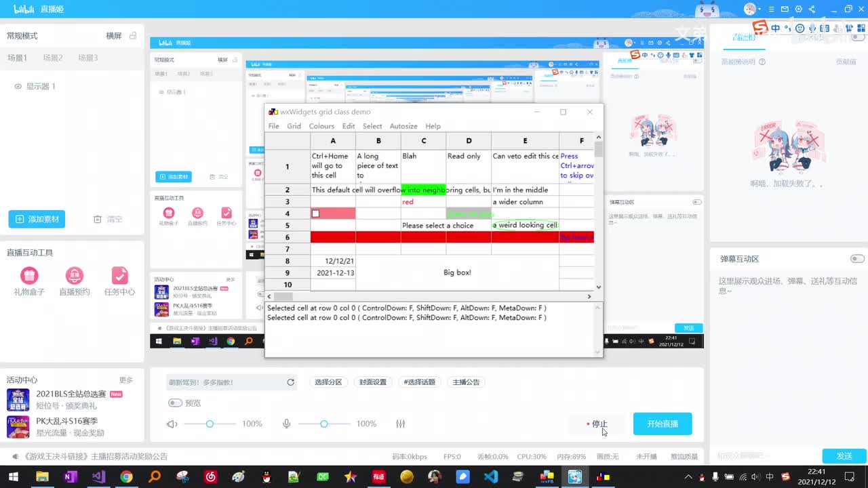Click the #选择话题 button

(419, 382)
